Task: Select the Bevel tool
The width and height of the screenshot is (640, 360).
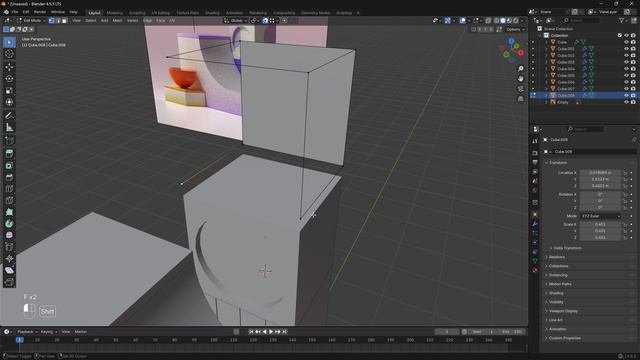Action: (x=9, y=177)
